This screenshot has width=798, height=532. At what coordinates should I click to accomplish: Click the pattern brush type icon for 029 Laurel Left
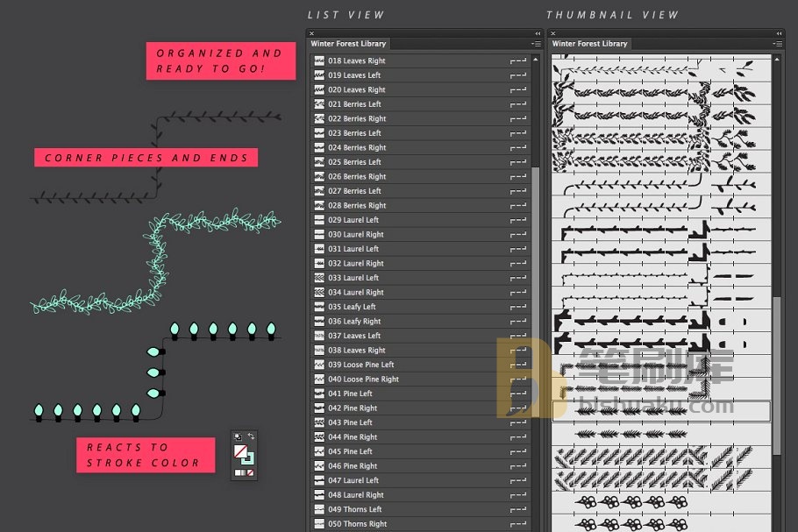point(518,220)
